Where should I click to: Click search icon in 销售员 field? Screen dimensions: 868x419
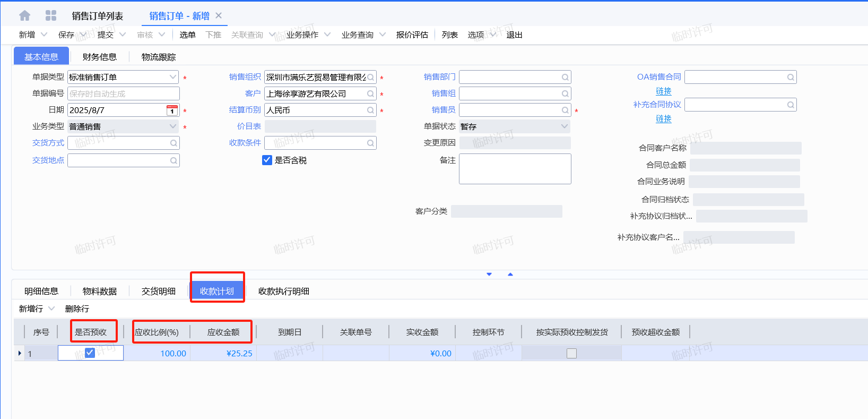[x=565, y=110]
